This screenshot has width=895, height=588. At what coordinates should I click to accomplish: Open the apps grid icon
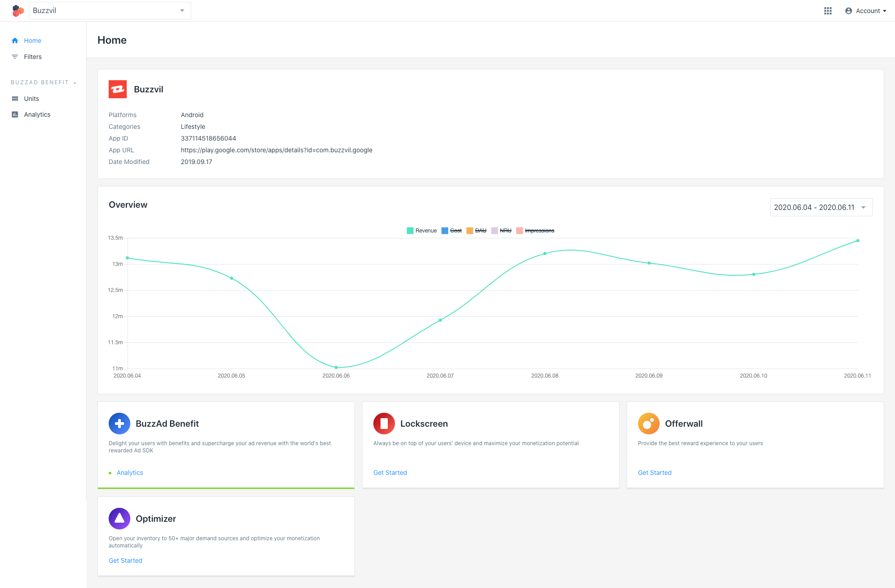coord(828,11)
